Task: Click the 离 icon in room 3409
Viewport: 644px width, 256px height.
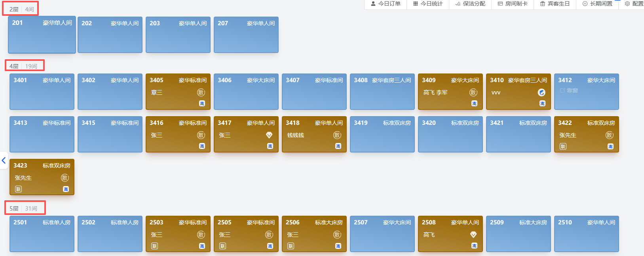Action: click(474, 104)
